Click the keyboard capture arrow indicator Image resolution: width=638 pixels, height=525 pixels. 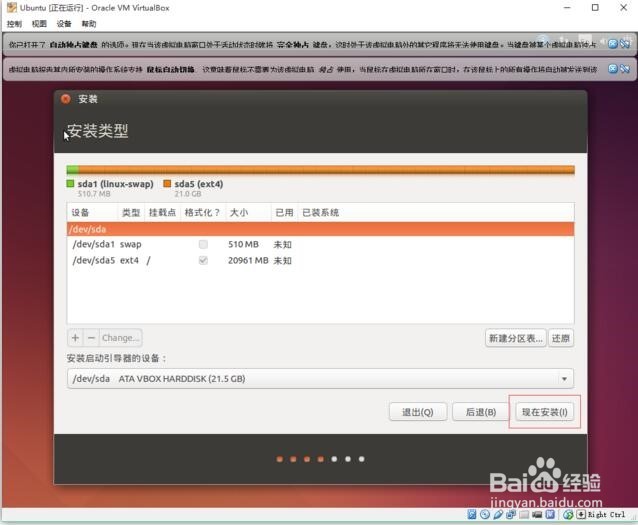point(581,515)
